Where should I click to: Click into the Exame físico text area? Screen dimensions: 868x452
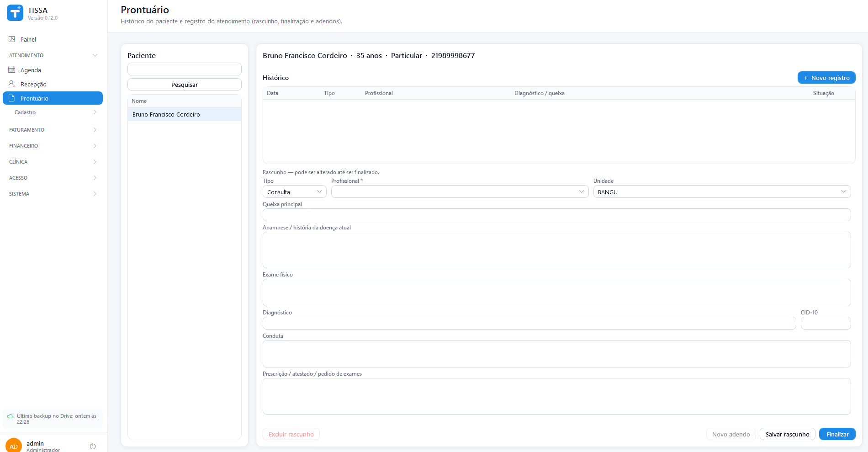tap(556, 292)
